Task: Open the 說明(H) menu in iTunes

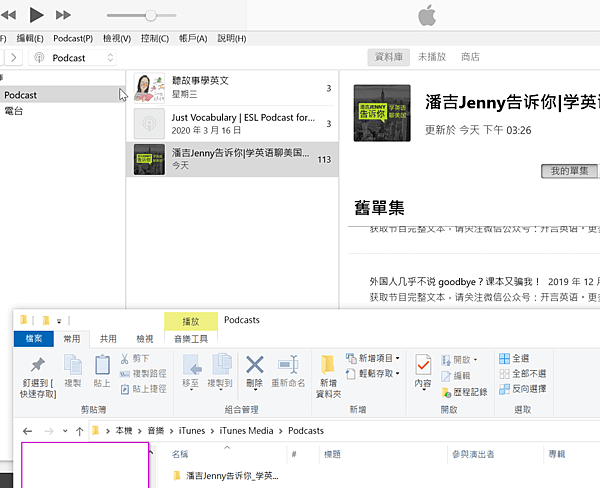Action: tap(232, 38)
